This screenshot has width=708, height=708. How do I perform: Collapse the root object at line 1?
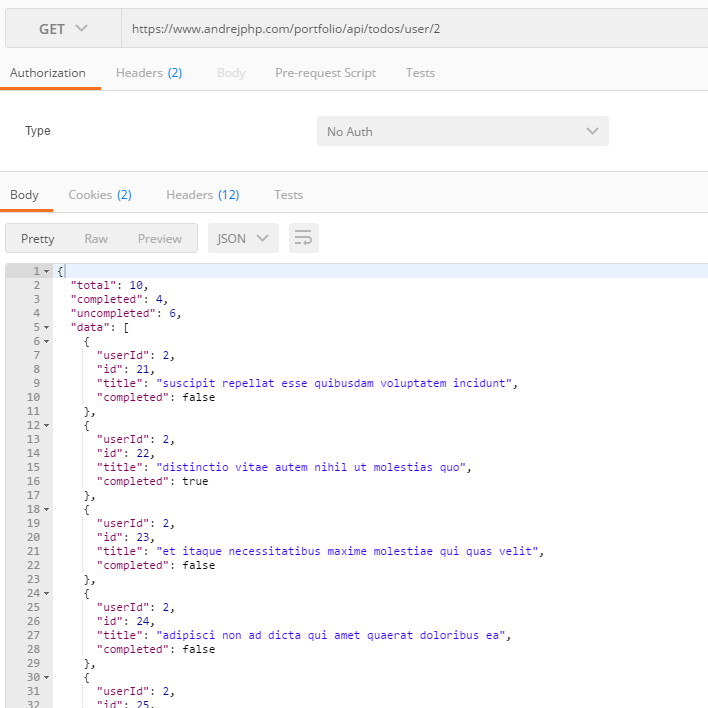point(47,271)
